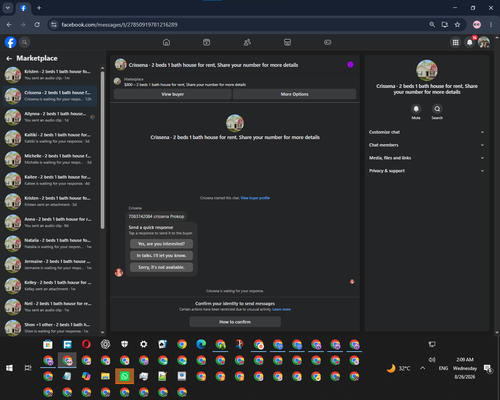Open Opera browser from the taskbar
The height and width of the screenshot is (400, 500).
[x=86, y=344]
